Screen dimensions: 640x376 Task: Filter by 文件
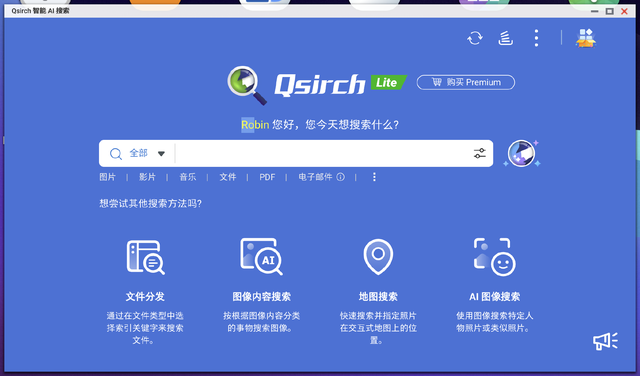pyautogui.click(x=228, y=177)
